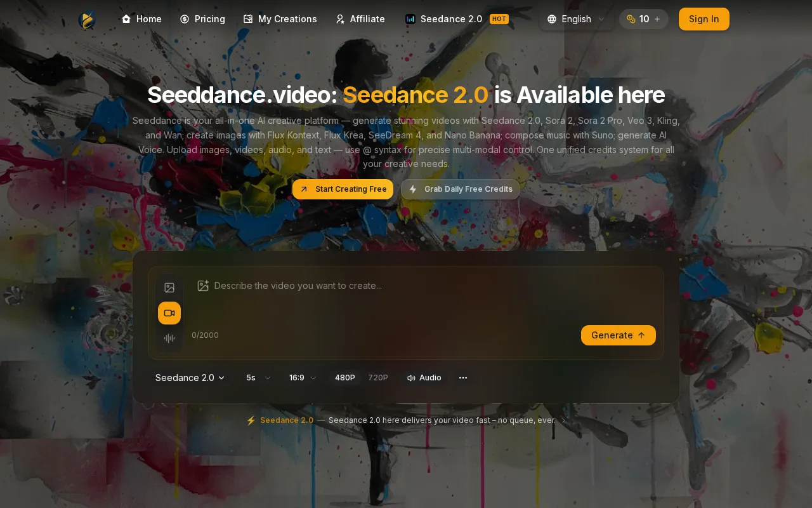Click the arrow icon in Start Creating Free
812x508 pixels.
click(x=304, y=189)
